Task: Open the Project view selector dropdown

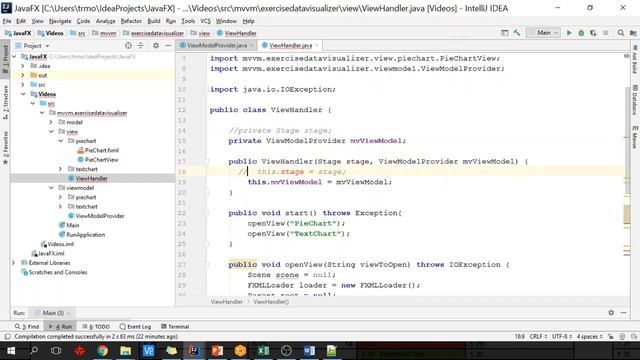Action: 33,46
